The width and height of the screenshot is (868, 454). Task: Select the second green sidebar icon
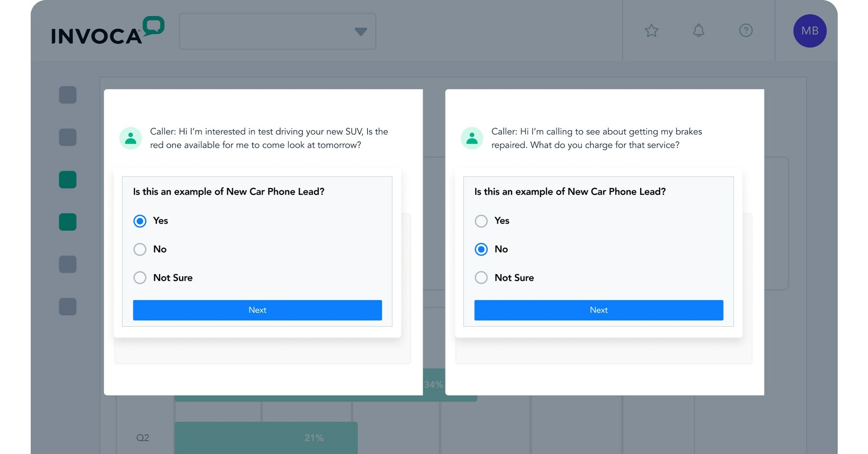68,222
